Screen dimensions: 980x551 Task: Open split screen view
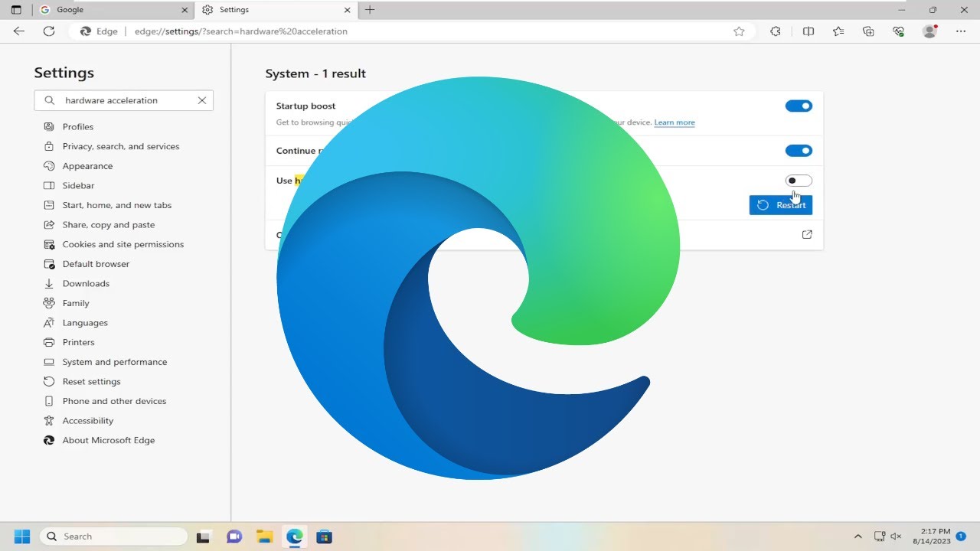click(x=808, y=31)
